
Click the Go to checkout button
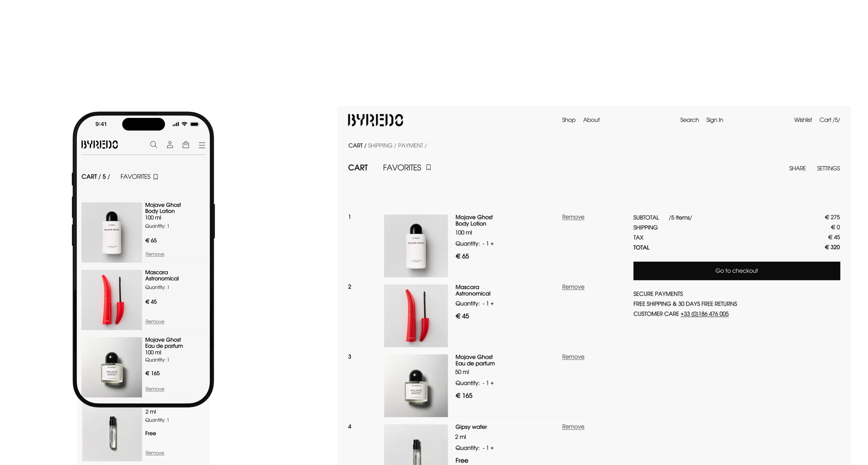tap(736, 271)
